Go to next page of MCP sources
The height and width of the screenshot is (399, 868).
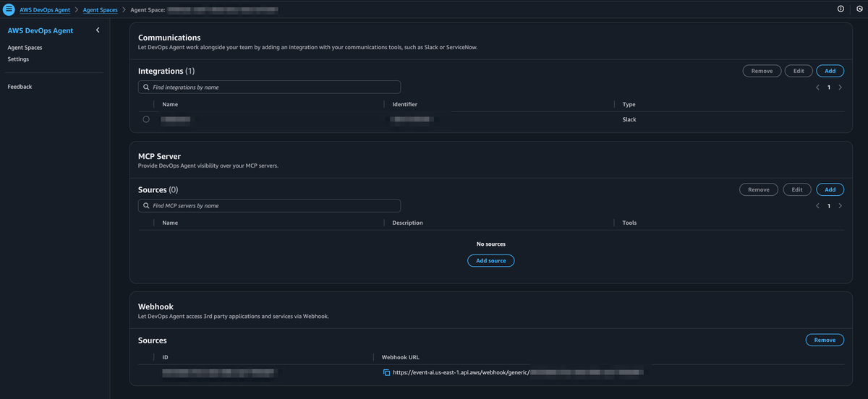click(840, 206)
